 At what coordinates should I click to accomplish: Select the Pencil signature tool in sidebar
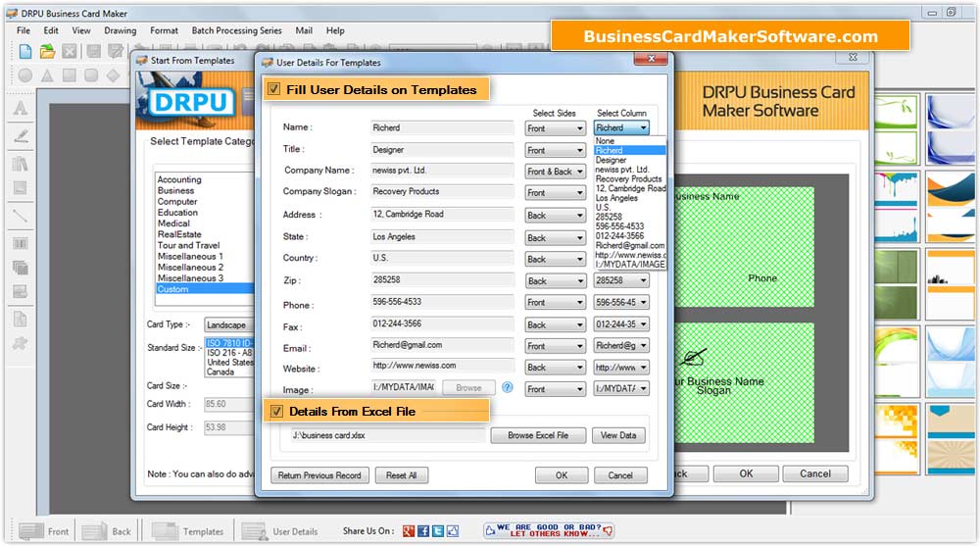click(x=21, y=135)
